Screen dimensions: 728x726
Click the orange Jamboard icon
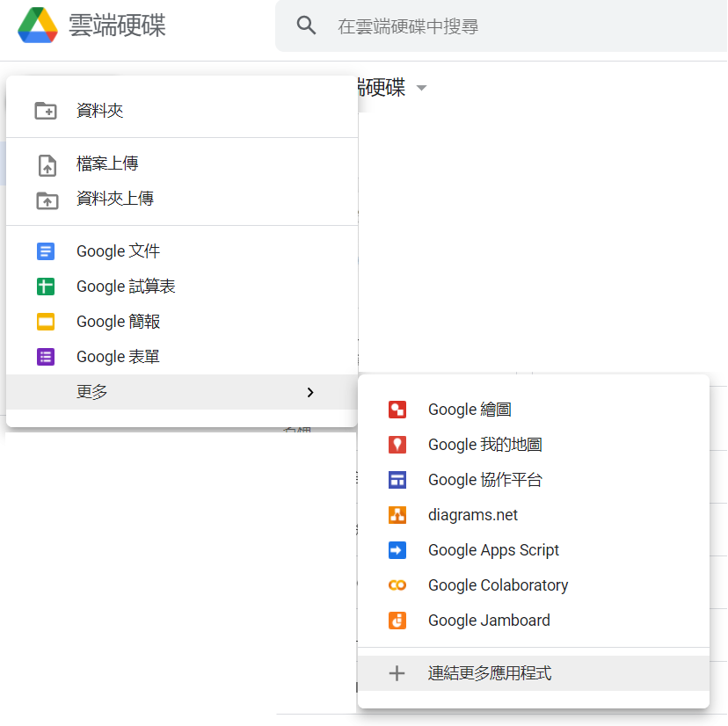click(x=397, y=621)
